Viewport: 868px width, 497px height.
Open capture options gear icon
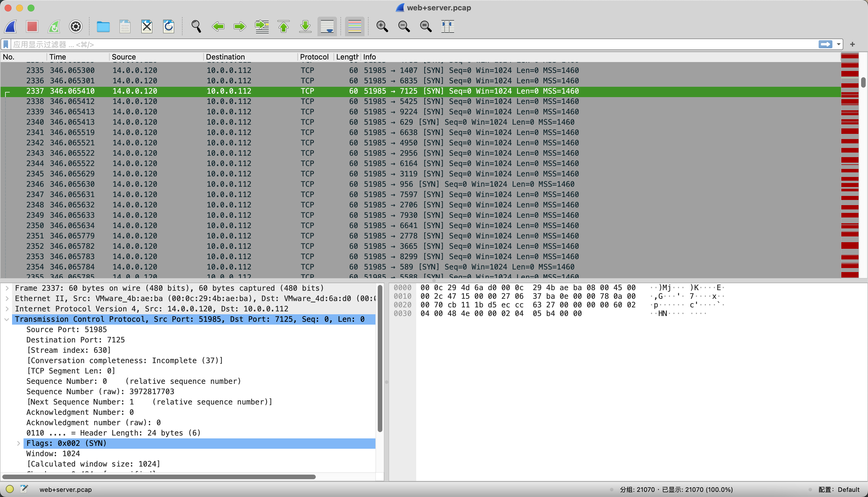pos(76,26)
